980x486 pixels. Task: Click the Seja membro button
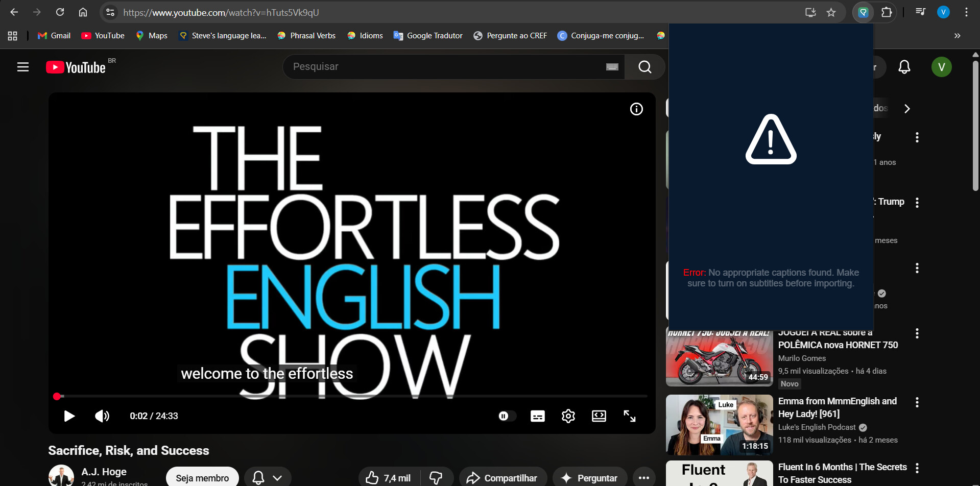[202, 478]
